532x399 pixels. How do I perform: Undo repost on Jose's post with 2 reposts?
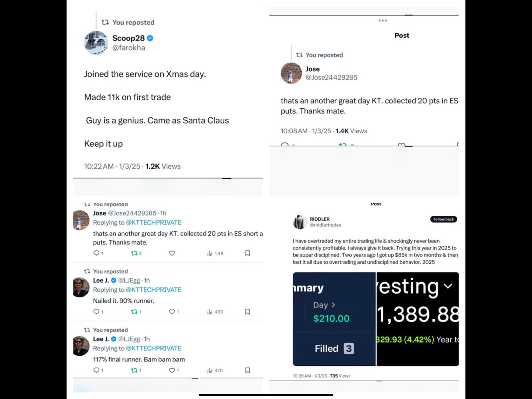[136, 253]
